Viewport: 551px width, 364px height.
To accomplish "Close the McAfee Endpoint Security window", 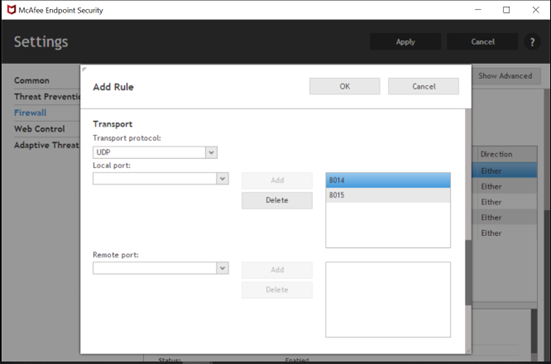I will click(x=536, y=10).
